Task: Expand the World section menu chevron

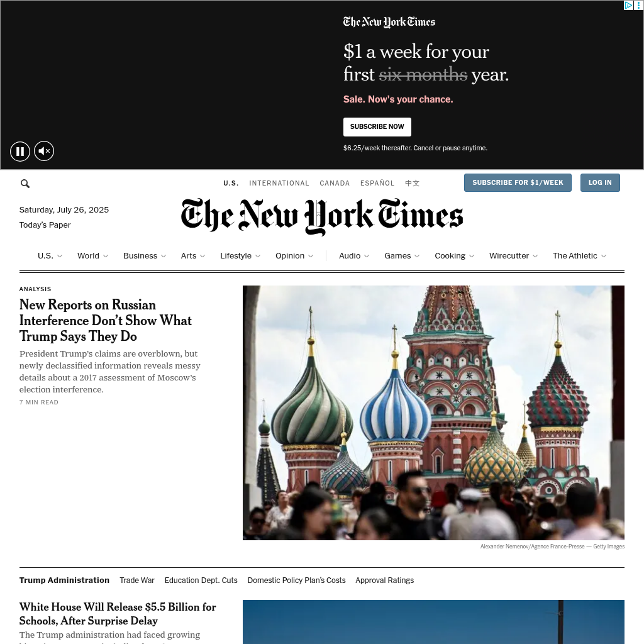Action: [106, 256]
